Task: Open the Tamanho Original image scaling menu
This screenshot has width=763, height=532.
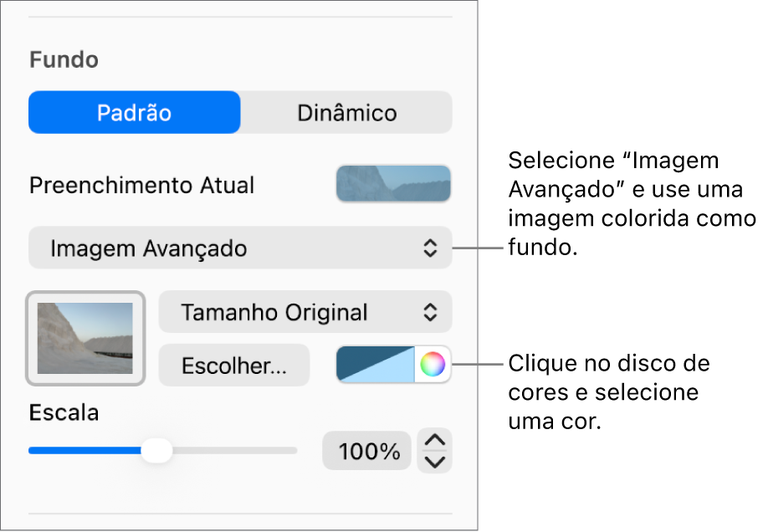Action: (305, 312)
